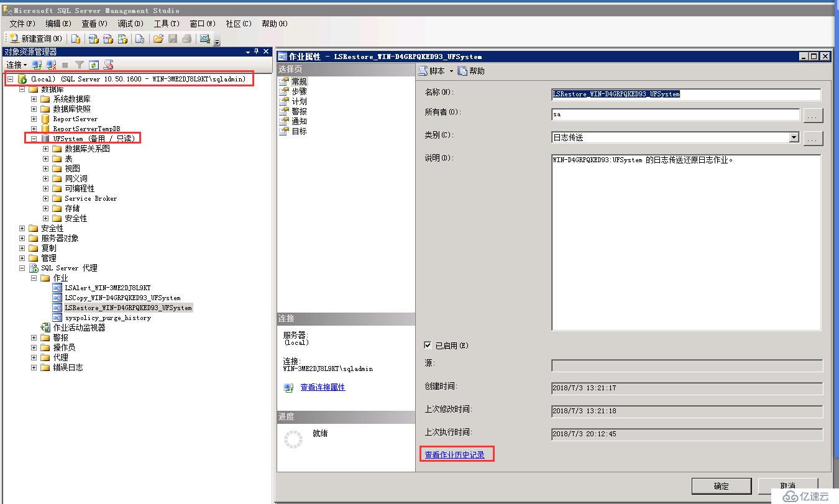
Task: Expand the 数据库关系图 folder
Action: pyautogui.click(x=46, y=149)
